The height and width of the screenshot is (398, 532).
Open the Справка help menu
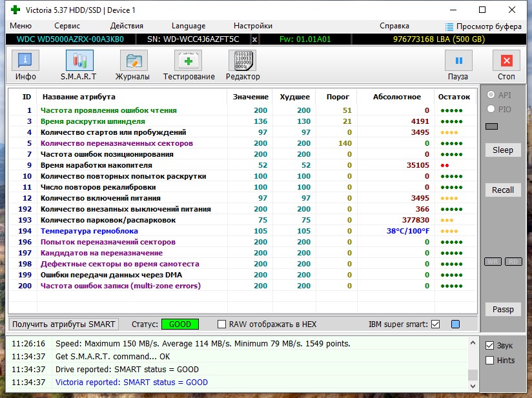click(394, 26)
